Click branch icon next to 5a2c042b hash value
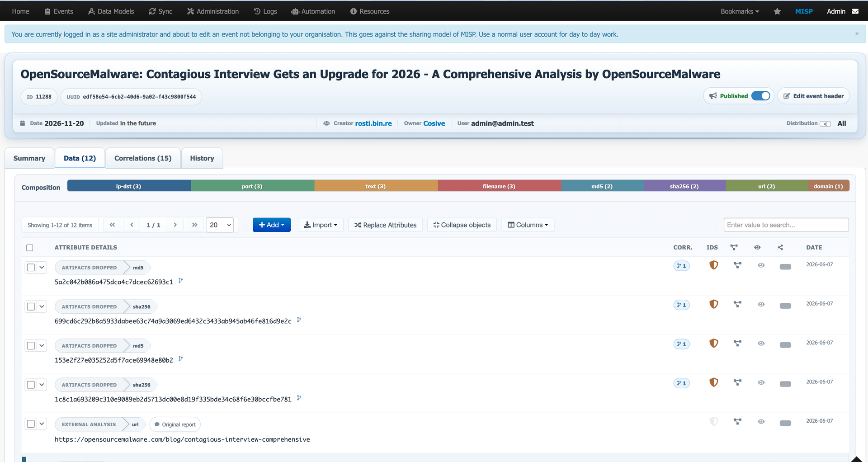 point(180,281)
